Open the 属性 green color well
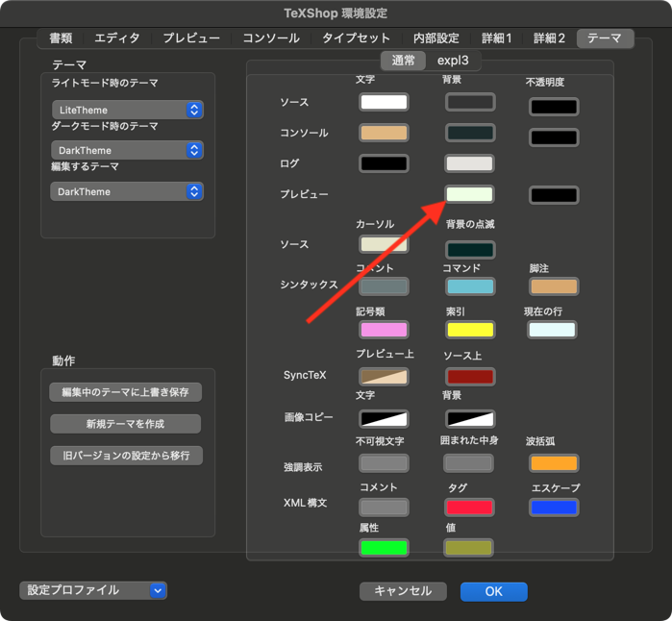This screenshot has height=621, width=672. [x=384, y=548]
